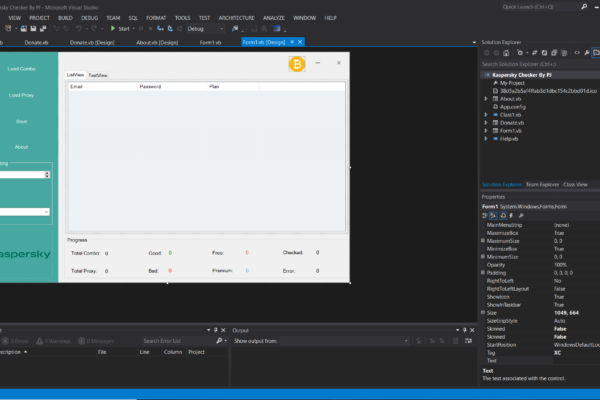This screenshot has width=600, height=400.
Task: Click the green Start debugging arrow
Action: [x=113, y=28]
